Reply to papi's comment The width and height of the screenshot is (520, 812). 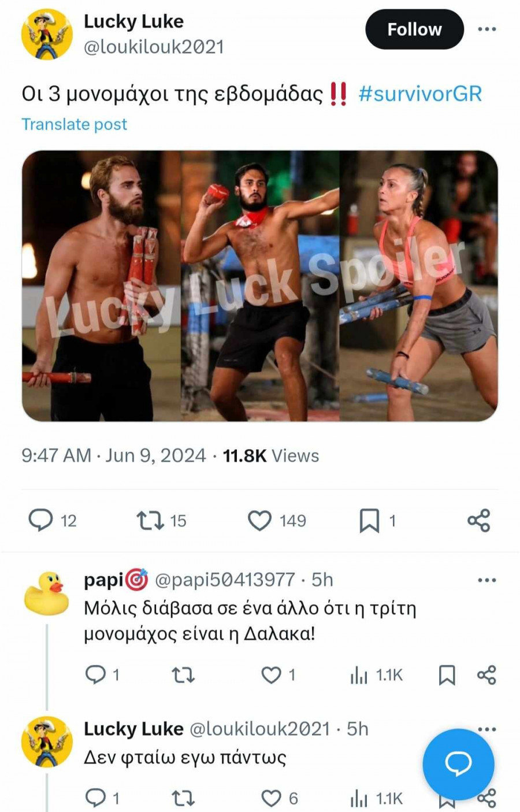pyautogui.click(x=94, y=674)
